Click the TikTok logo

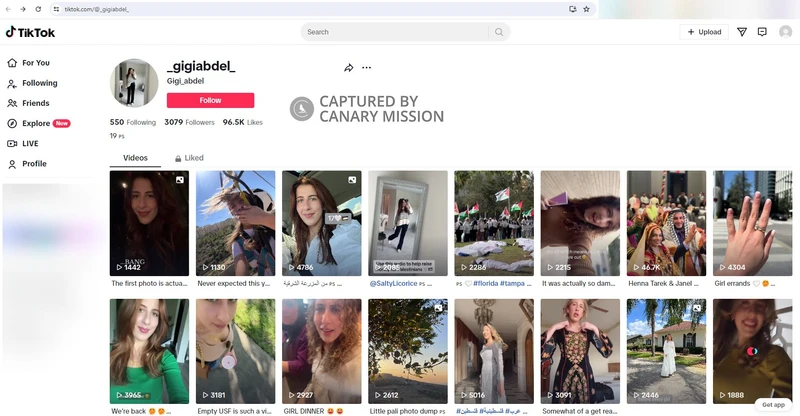30,32
